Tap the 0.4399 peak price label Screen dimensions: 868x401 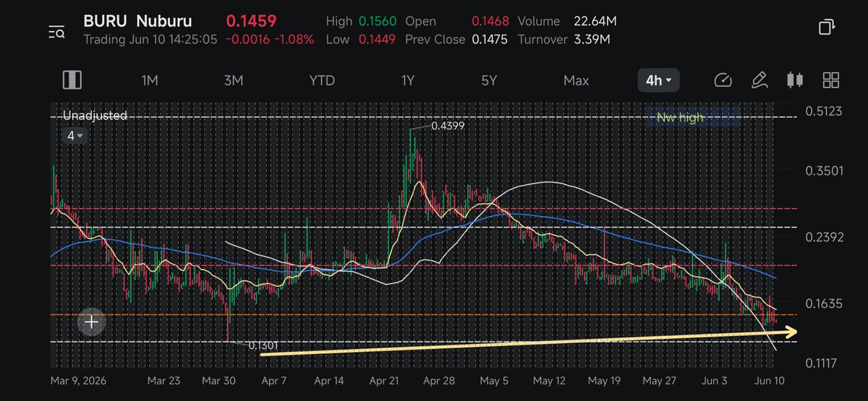(448, 126)
